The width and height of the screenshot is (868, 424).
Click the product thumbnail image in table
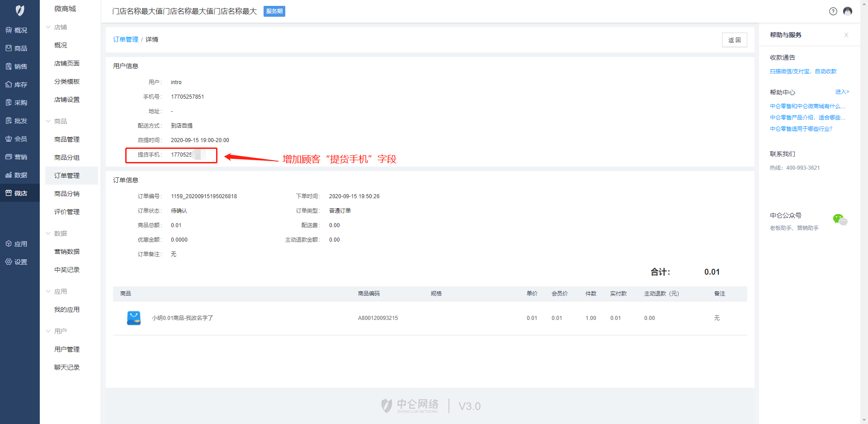click(x=134, y=318)
